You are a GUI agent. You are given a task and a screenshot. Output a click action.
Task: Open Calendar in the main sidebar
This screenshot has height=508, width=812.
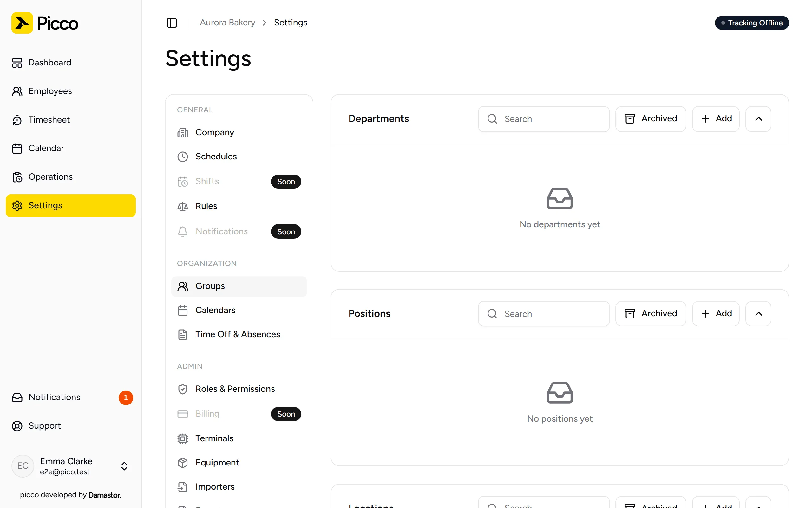tap(71, 148)
